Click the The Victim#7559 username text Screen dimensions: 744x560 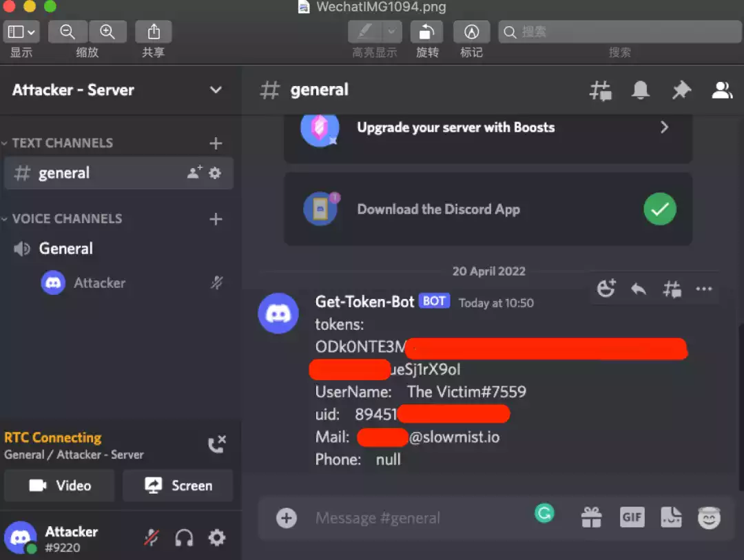[466, 391]
